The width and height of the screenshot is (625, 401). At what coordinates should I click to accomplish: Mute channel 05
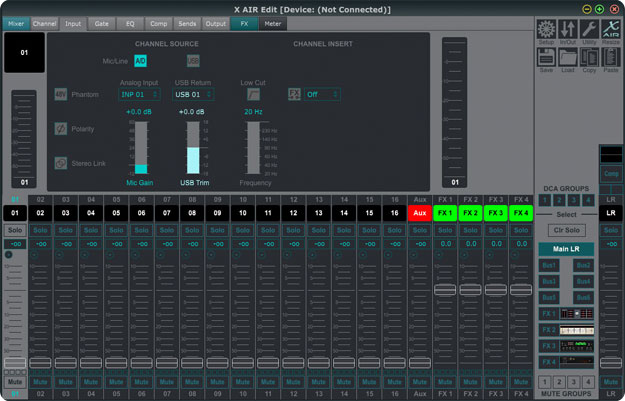116,382
